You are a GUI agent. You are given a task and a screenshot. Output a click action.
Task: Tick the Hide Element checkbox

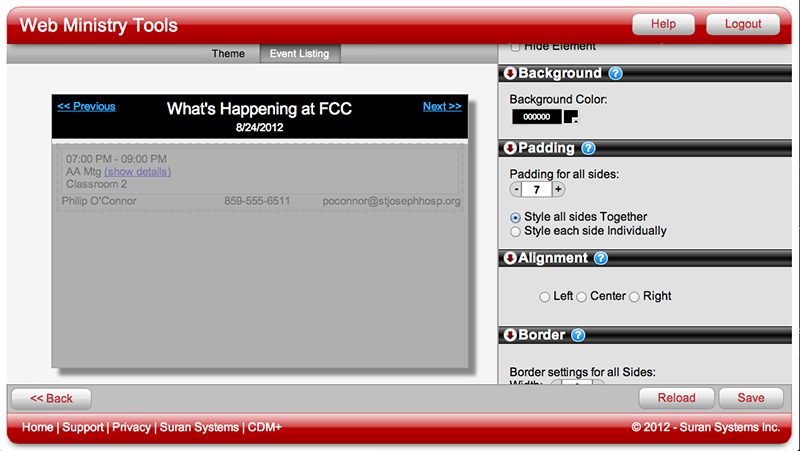(x=515, y=47)
